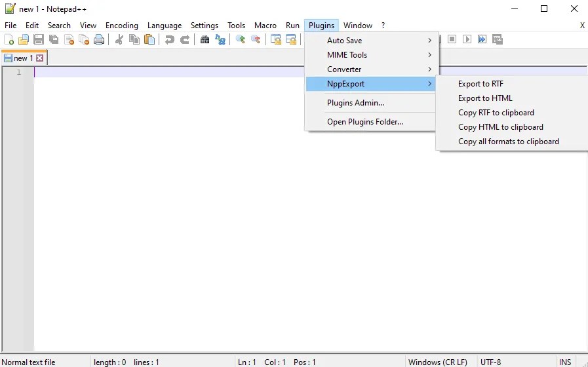Click the Copy toolbar icon
The image size is (588, 367).
[x=134, y=39]
